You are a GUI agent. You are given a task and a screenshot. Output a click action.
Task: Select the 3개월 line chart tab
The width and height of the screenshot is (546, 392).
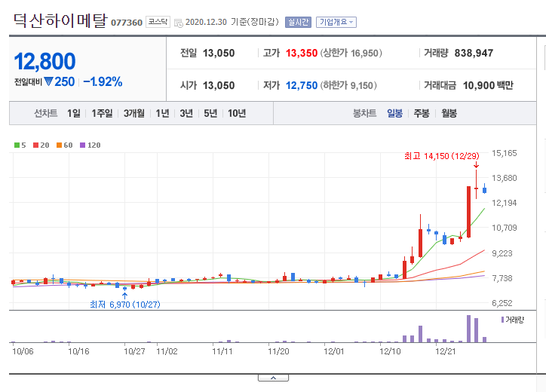[134, 113]
